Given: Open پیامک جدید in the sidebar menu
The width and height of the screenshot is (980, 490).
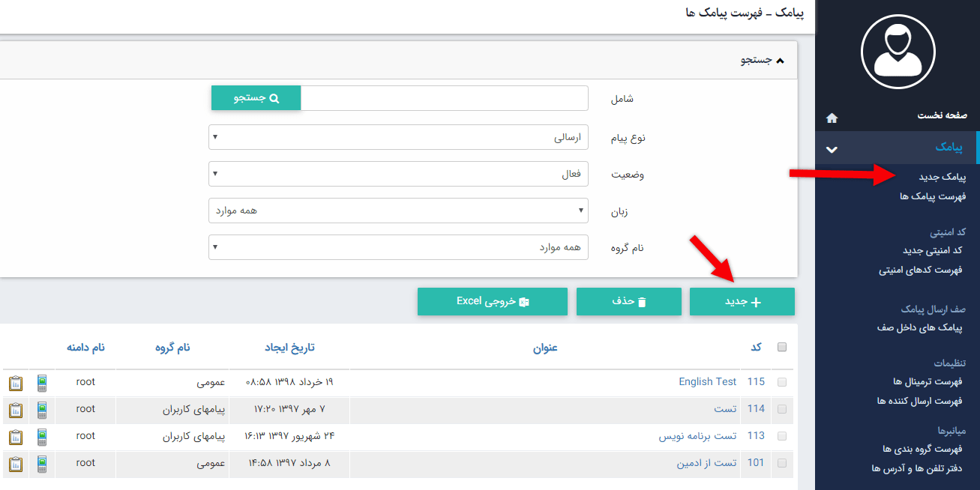Looking at the screenshot, I should 942,177.
